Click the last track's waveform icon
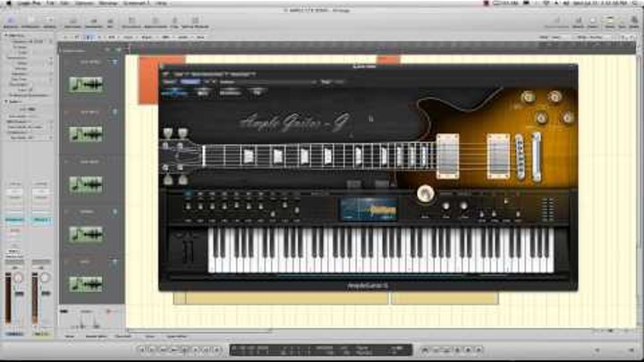644x362 pixels. (x=87, y=283)
